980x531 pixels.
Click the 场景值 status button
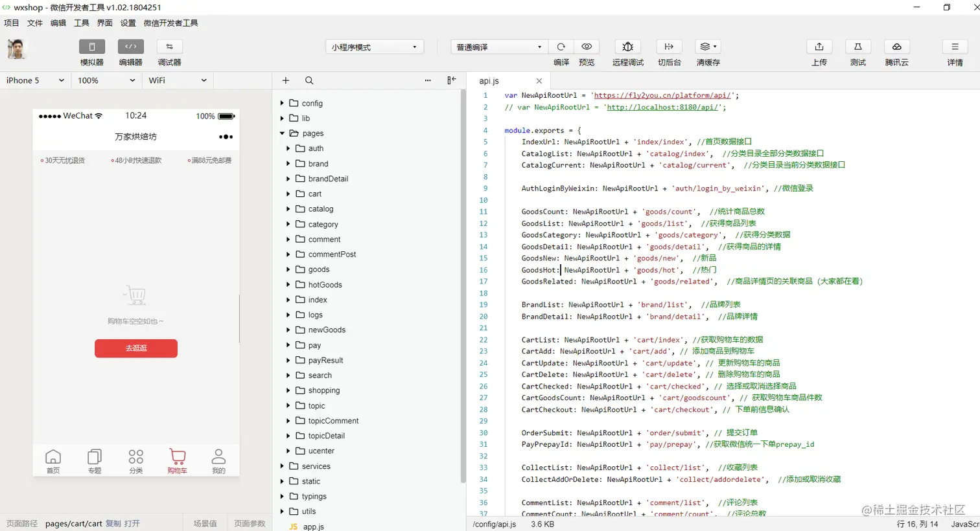[x=205, y=523]
